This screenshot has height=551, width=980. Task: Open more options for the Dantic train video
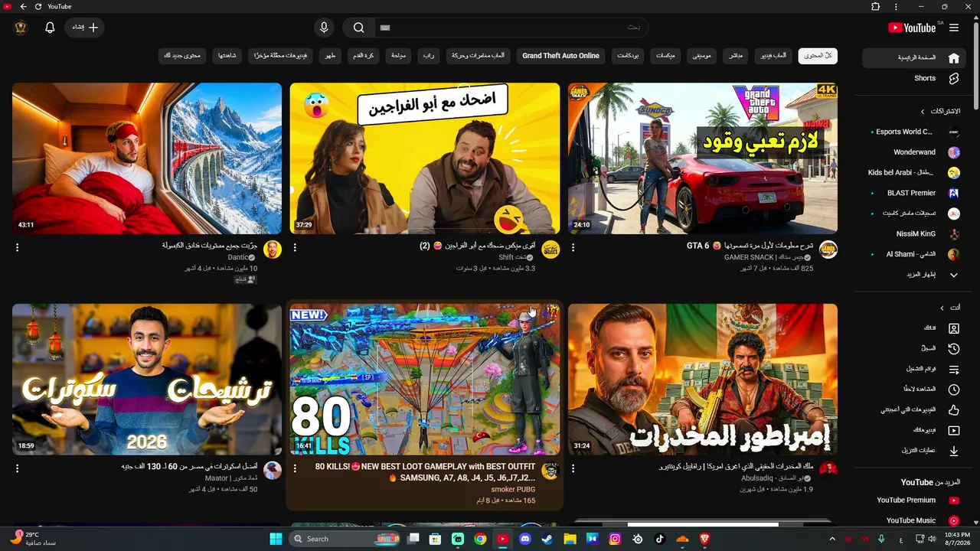(17, 247)
